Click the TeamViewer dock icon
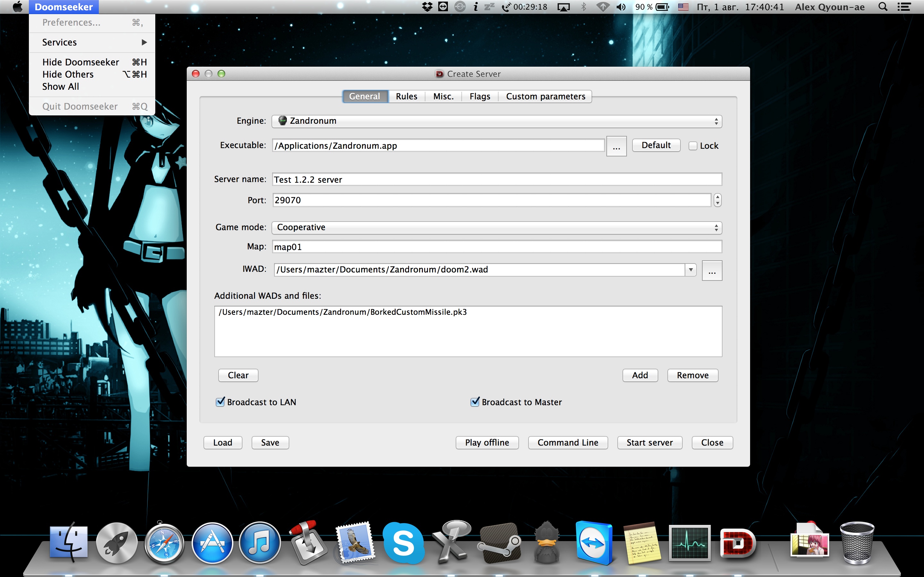This screenshot has height=577, width=924. tap(594, 543)
